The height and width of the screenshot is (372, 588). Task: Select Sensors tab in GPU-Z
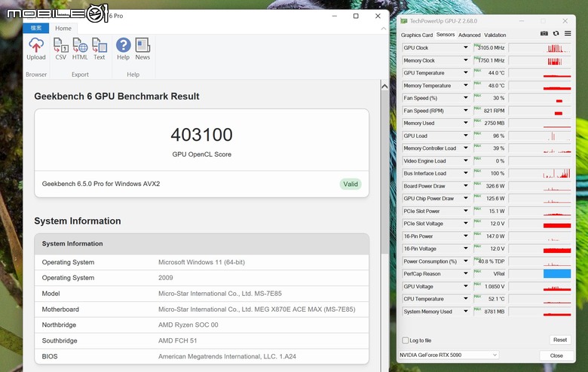click(446, 35)
